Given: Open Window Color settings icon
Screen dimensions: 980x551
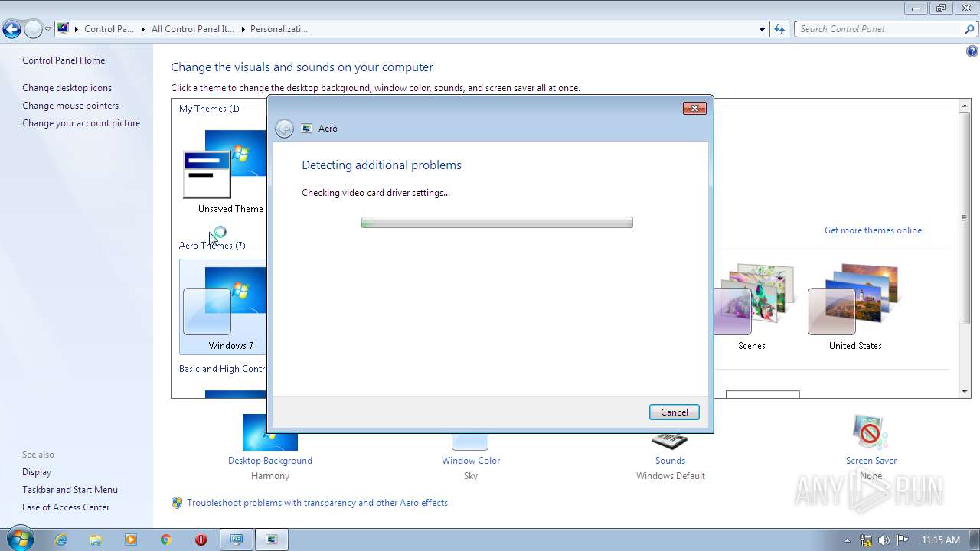Looking at the screenshot, I should pyautogui.click(x=470, y=442).
